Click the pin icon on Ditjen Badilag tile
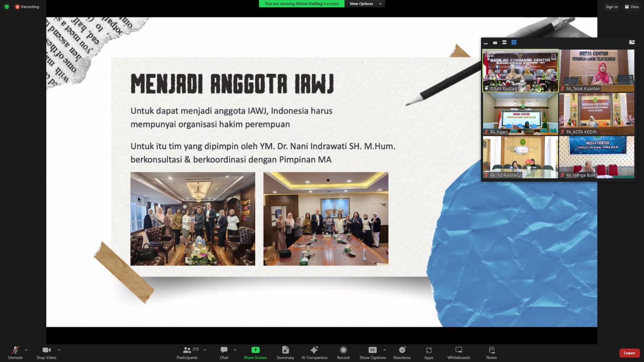The image size is (644, 362). pos(486,88)
